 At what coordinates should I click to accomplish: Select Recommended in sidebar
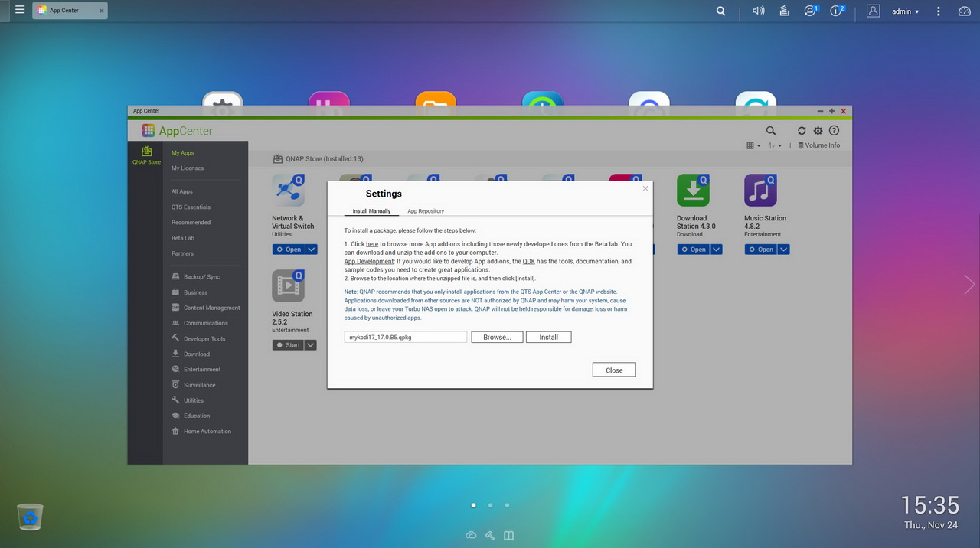tap(191, 223)
